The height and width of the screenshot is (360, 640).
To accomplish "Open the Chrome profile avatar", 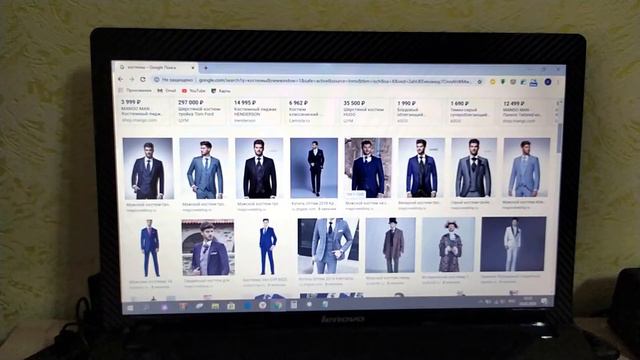I will click(x=548, y=82).
